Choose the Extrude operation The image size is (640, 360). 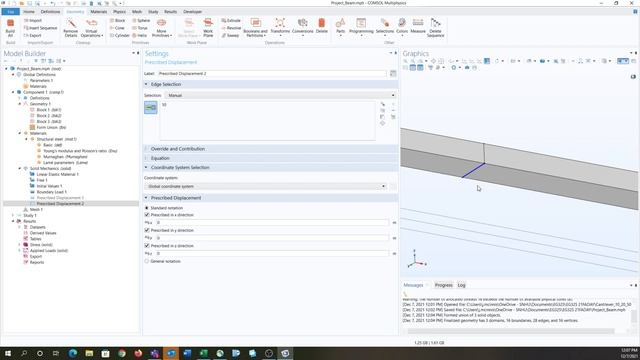pos(231,20)
